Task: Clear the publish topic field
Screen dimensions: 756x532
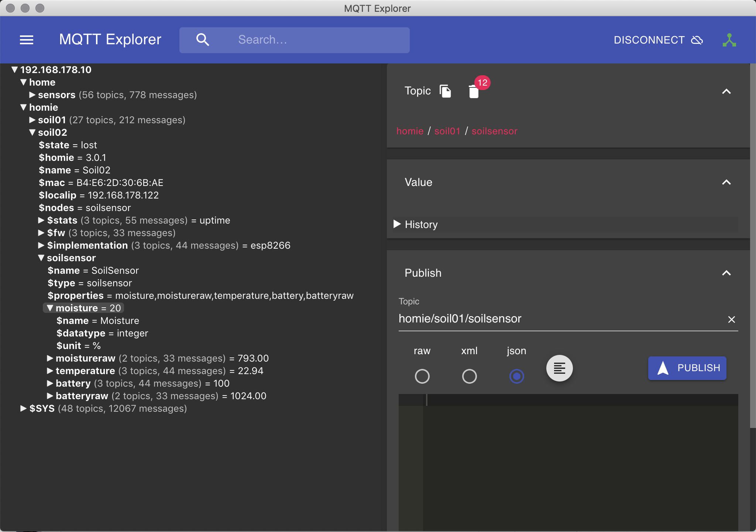Action: [x=731, y=319]
